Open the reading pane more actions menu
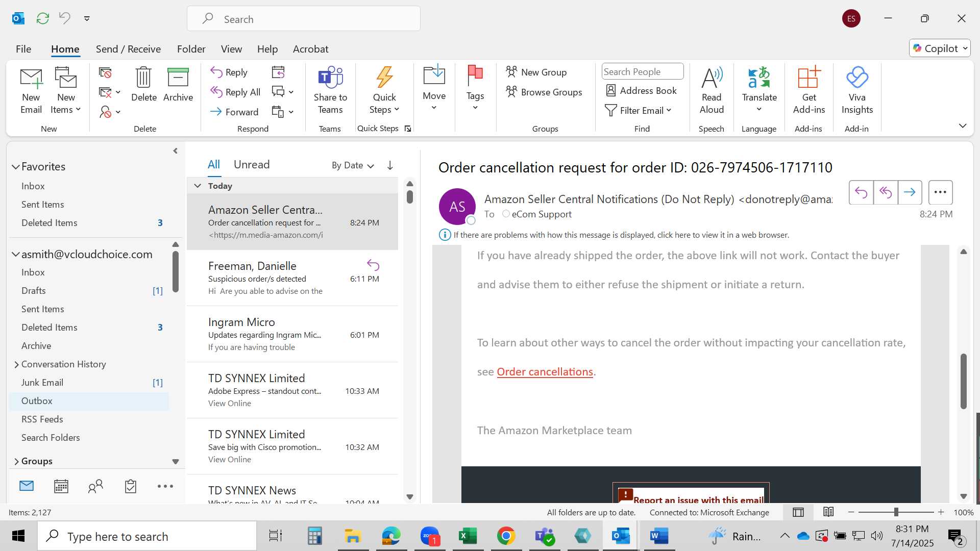The width and height of the screenshot is (980, 551). click(940, 192)
